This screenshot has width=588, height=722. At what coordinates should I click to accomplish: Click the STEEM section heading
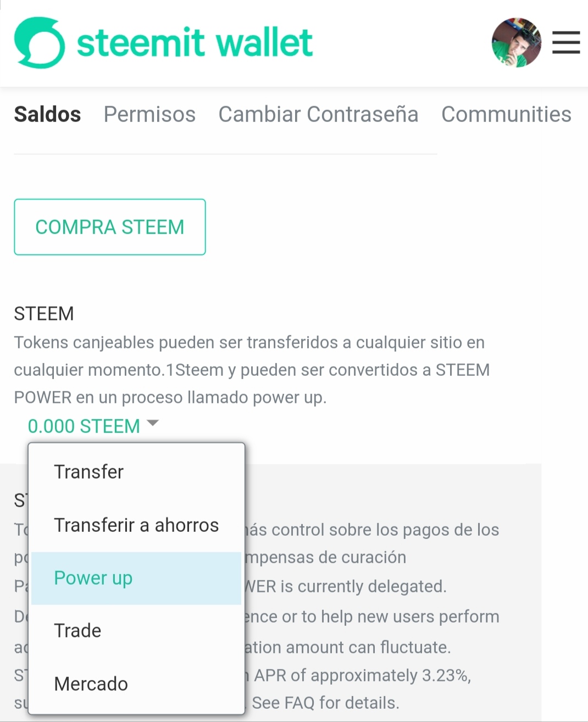pos(44,314)
